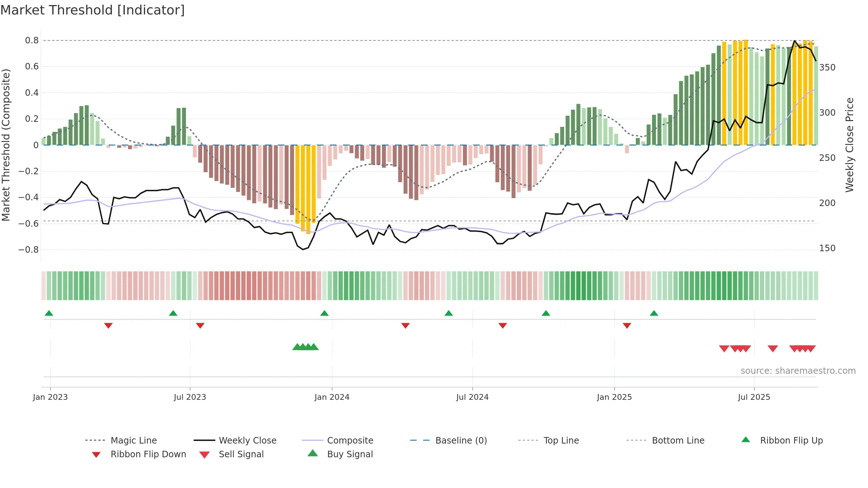Click the Jan 2025 x-axis label

point(614,397)
